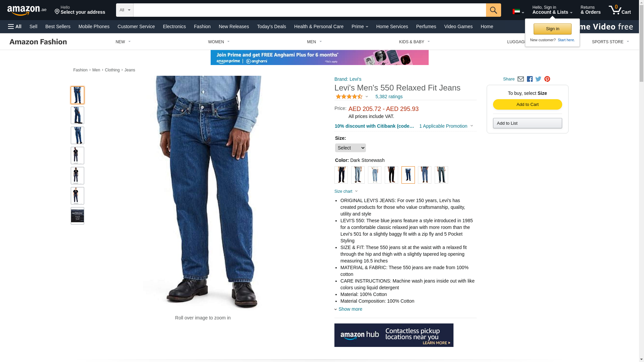Image resolution: width=644 pixels, height=362 pixels.
Task: Select the second product image thumbnail
Action: (77, 115)
